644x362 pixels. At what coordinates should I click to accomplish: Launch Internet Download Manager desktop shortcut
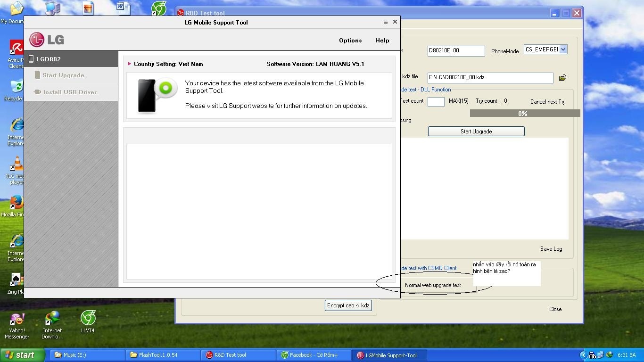click(x=52, y=319)
